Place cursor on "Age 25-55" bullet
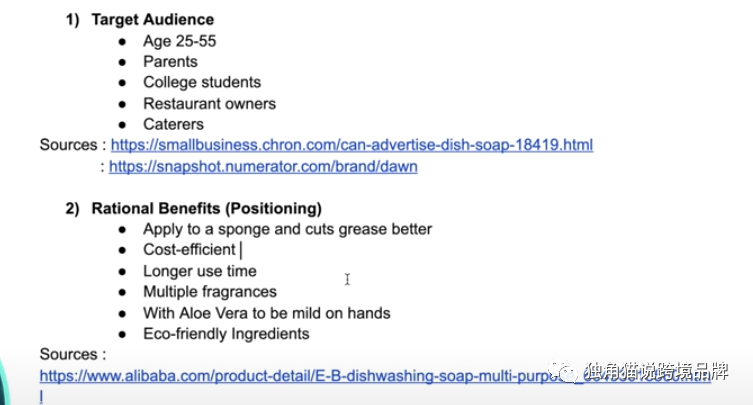Viewport: 753px width, 405px height. (x=179, y=40)
